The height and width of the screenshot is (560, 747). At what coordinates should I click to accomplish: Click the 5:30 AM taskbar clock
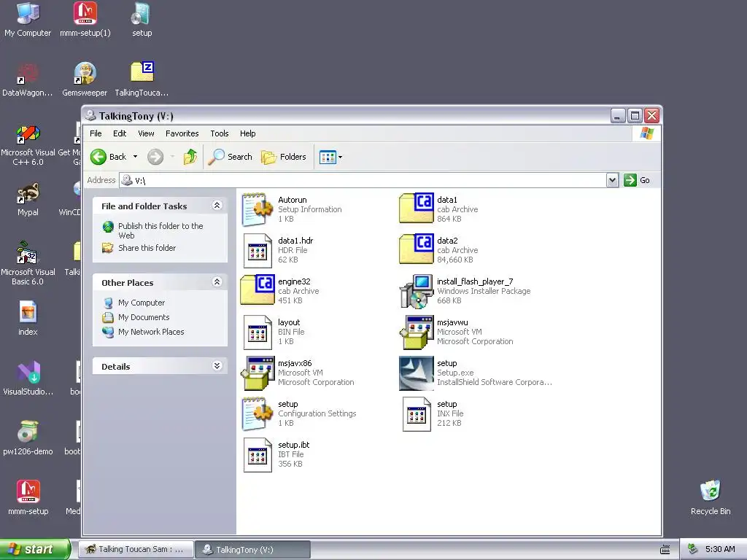click(x=720, y=549)
